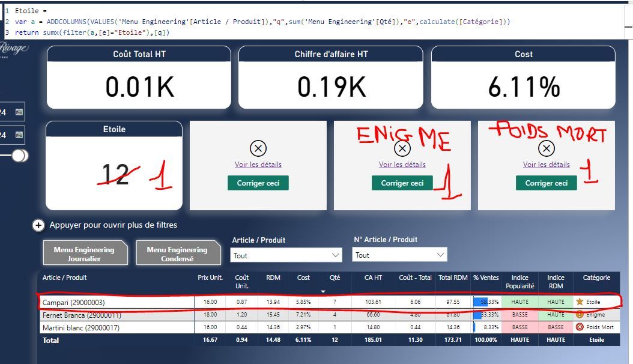Select the Fernet Branca (29000011) row
This screenshot has height=364, width=633.
(x=329, y=315)
